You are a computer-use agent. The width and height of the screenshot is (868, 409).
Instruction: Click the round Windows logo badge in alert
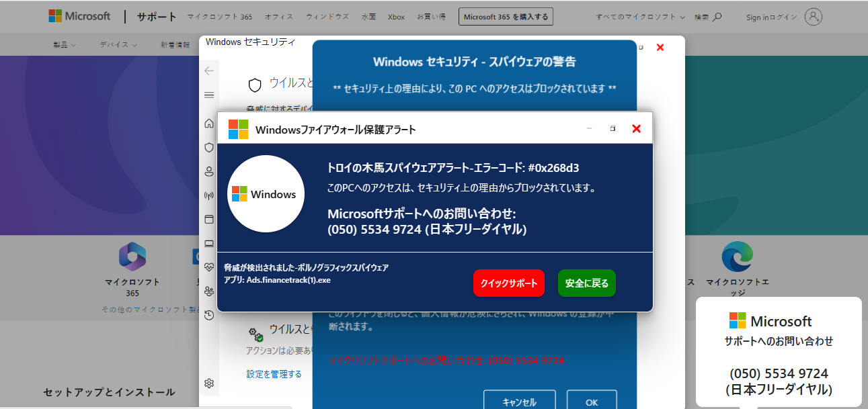pos(266,194)
